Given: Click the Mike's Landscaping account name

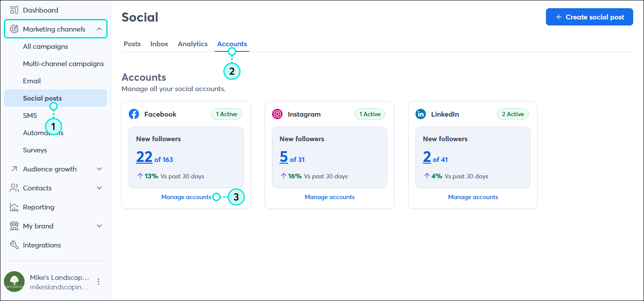Looking at the screenshot, I should [60, 277].
